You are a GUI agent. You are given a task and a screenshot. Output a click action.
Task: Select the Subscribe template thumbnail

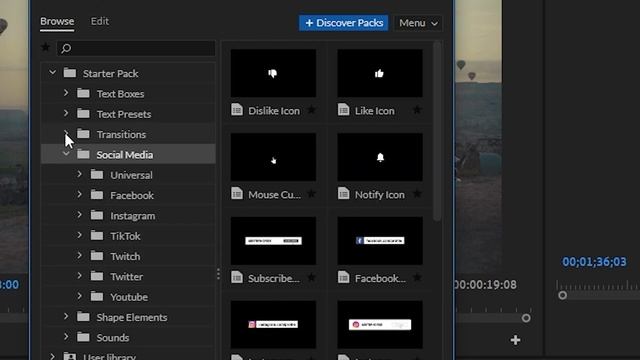click(x=273, y=241)
